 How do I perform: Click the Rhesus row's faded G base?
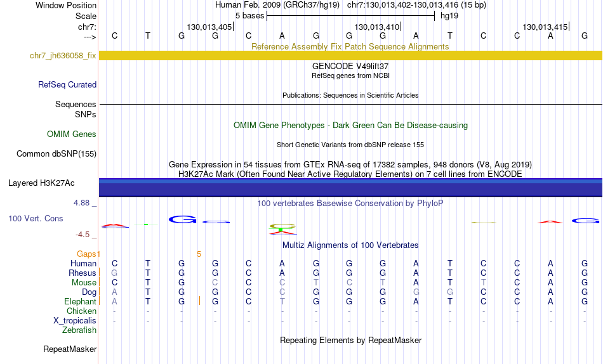tap(114, 273)
